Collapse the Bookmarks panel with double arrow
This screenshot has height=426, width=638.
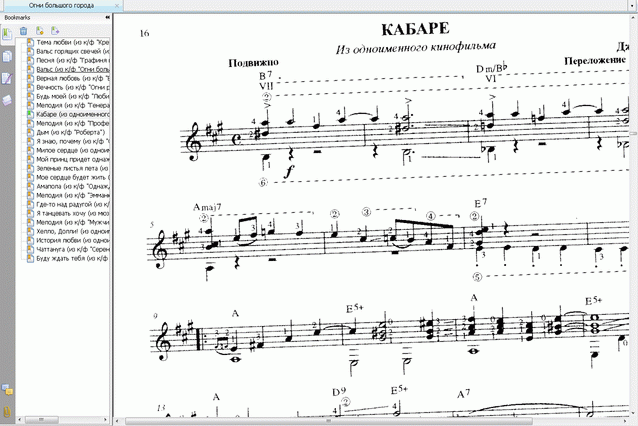coord(107,17)
